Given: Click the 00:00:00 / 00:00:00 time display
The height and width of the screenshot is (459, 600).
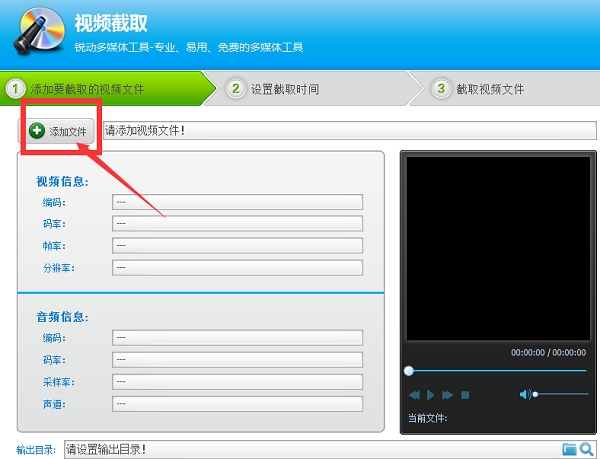Looking at the screenshot, I should pyautogui.click(x=548, y=352).
